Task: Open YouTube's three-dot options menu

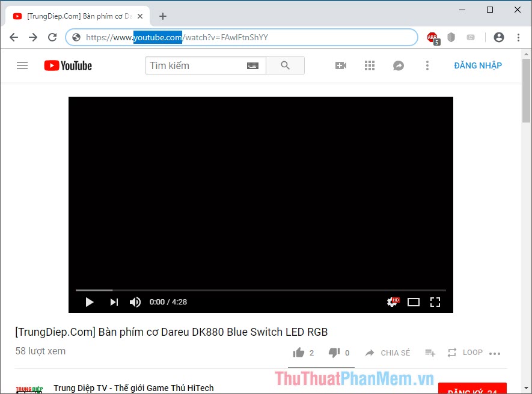Action: click(427, 65)
